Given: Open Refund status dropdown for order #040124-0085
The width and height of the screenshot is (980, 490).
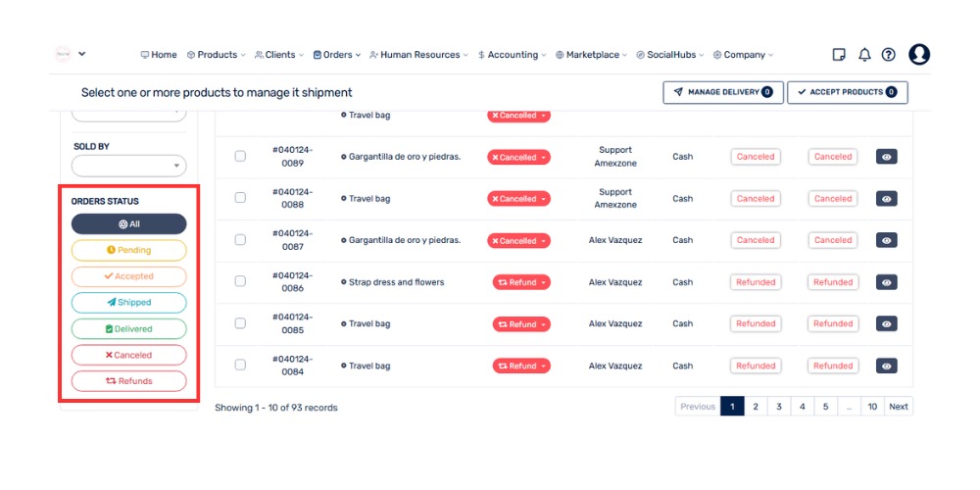Looking at the screenshot, I should (x=522, y=324).
